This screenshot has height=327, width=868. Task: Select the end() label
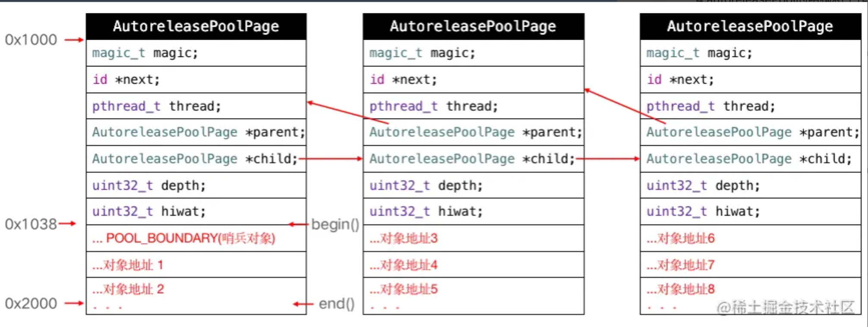click(337, 304)
